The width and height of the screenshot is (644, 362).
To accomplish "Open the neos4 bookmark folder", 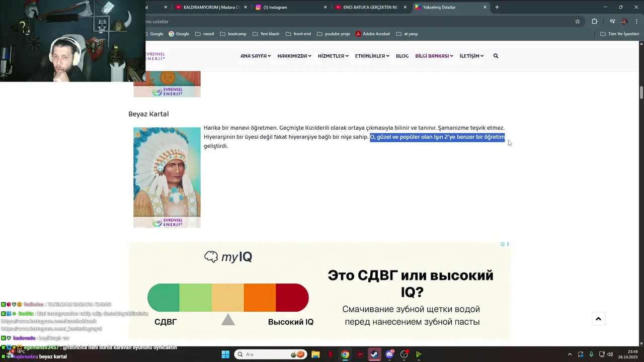I will click(204, 34).
